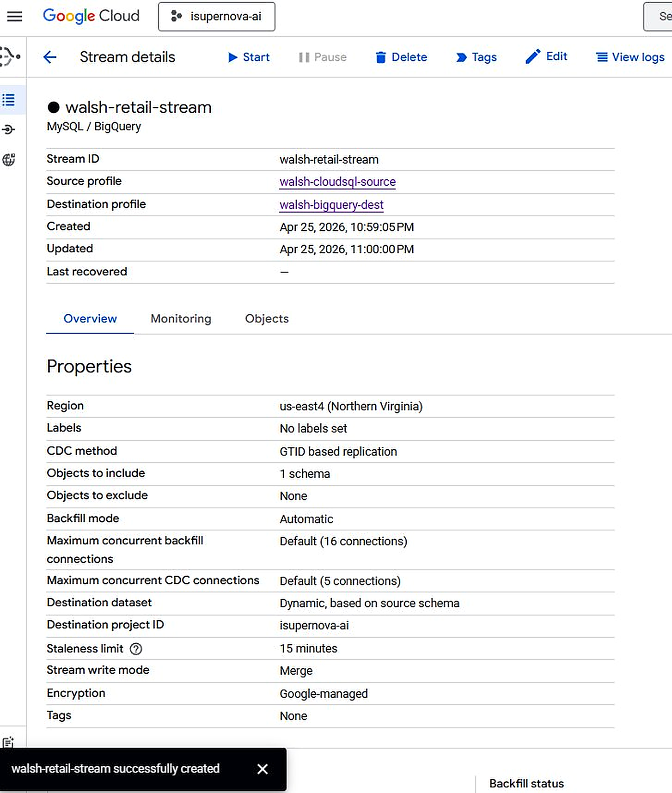
Task: Click the Properties section heading
Action: pos(89,366)
